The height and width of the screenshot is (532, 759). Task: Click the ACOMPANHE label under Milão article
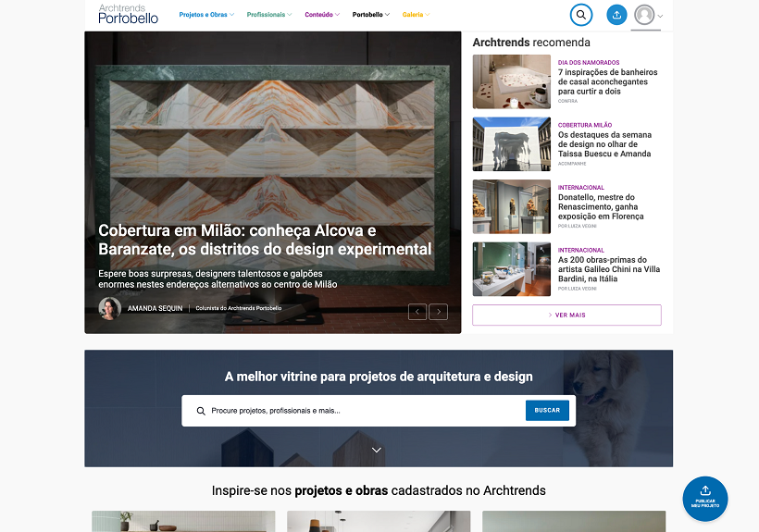[x=572, y=164]
